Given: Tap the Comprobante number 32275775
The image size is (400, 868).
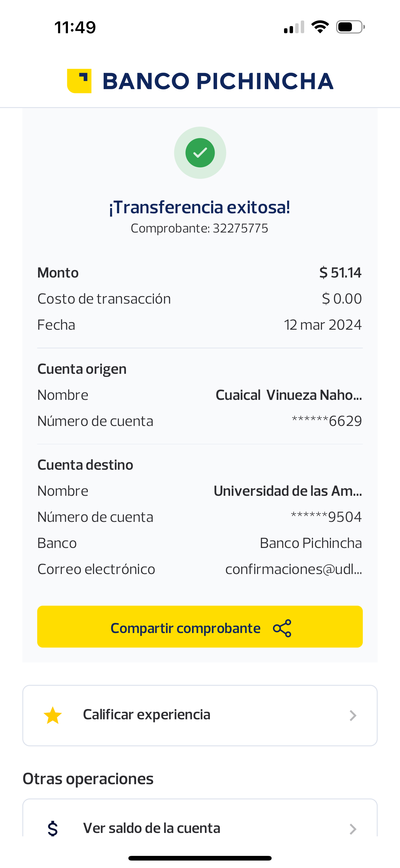Looking at the screenshot, I should pyautogui.click(x=240, y=228).
